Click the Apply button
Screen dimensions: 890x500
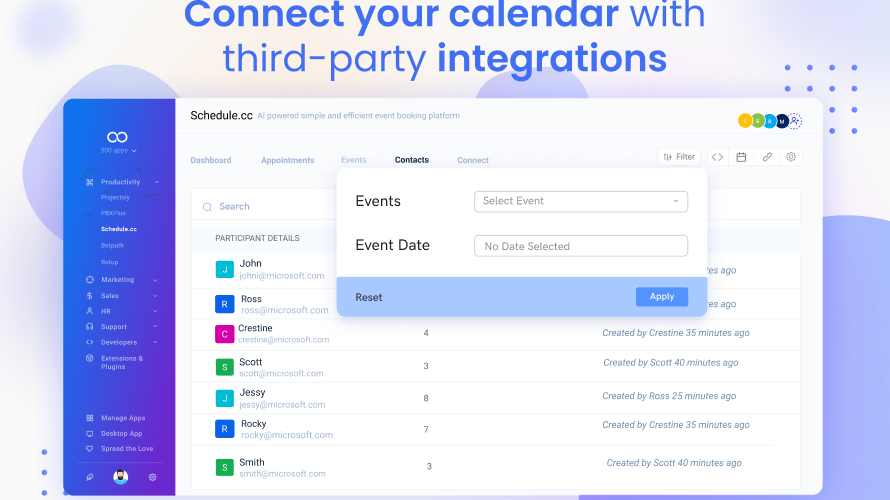pos(661,297)
